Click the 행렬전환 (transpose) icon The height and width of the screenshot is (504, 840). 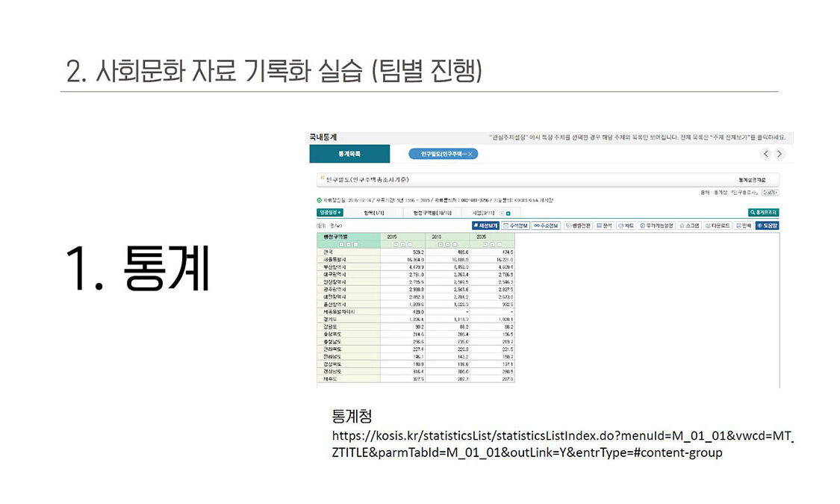click(578, 227)
